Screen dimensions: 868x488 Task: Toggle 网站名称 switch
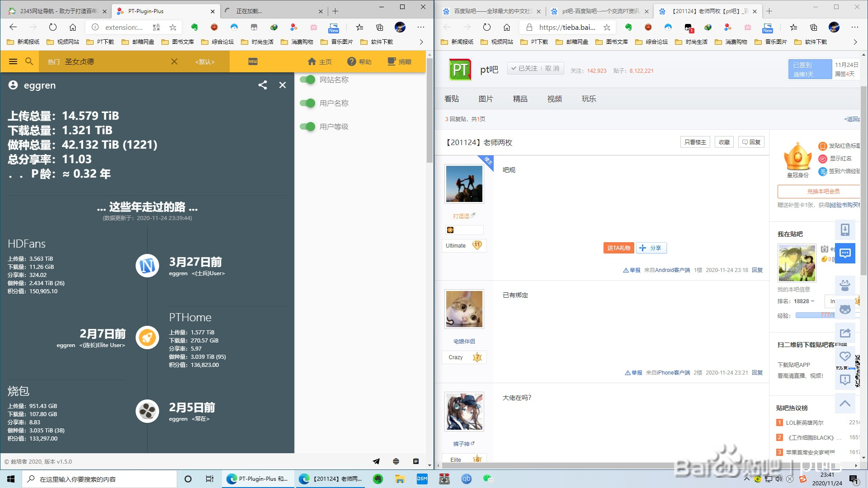(x=307, y=80)
